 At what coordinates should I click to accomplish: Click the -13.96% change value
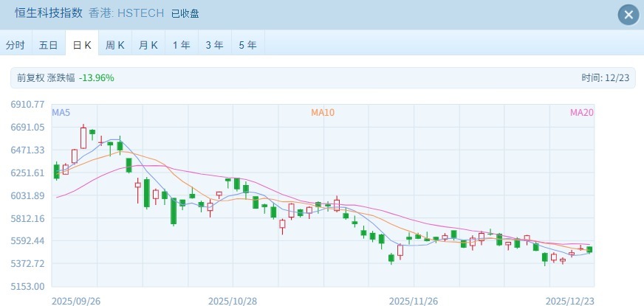click(97, 77)
